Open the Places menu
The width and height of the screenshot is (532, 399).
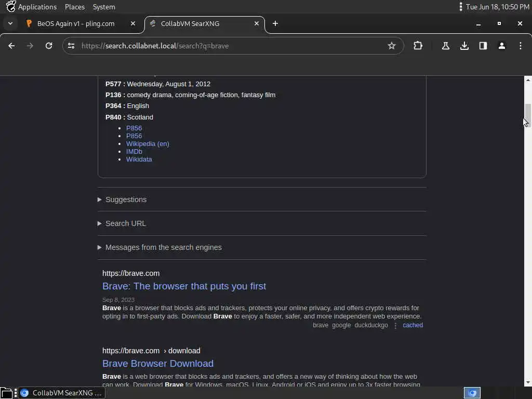pos(75,7)
